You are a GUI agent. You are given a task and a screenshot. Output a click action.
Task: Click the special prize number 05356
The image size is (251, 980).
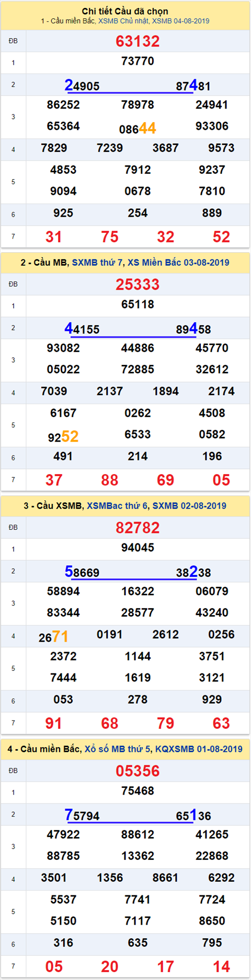click(138, 771)
